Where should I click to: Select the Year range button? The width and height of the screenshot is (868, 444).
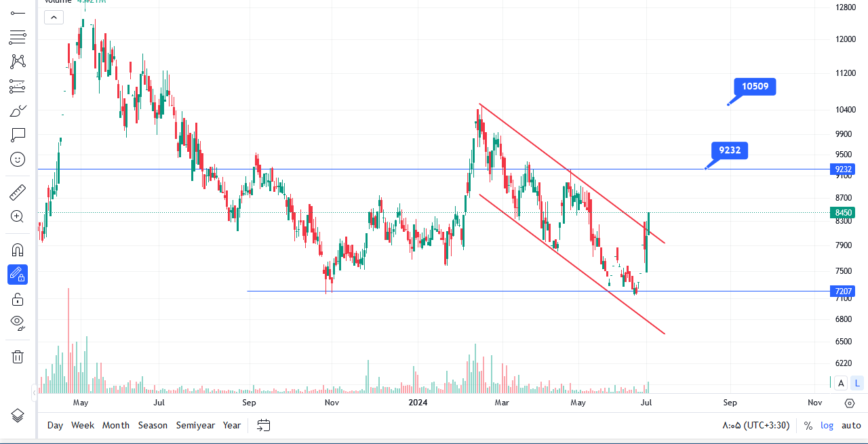point(232,426)
